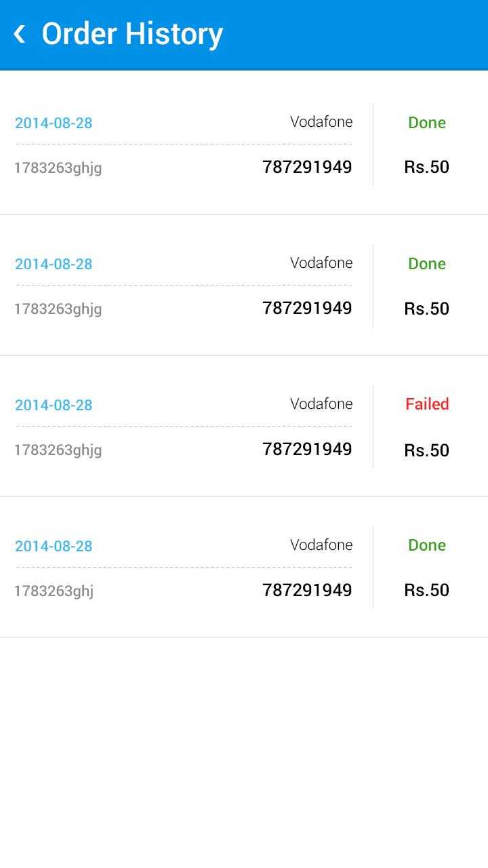Select the red Failed status label
This screenshot has height=868, width=488.
coord(427,404)
